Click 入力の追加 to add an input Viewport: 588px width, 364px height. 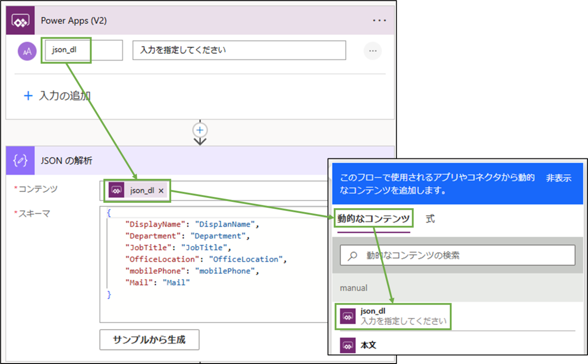tap(57, 96)
